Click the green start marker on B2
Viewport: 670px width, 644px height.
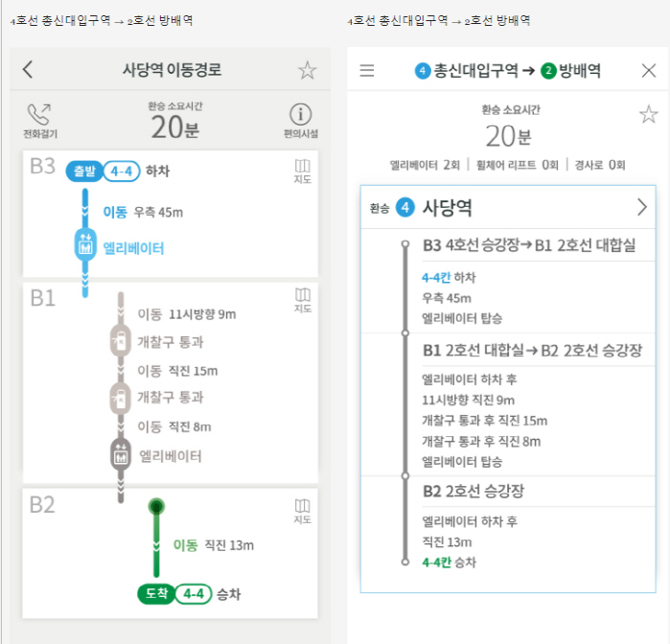point(157,506)
